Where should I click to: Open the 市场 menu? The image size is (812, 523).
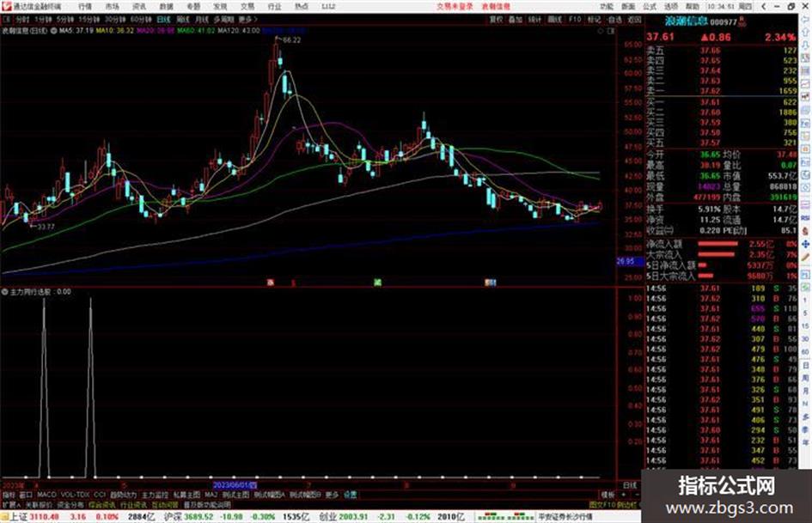tap(112, 6)
